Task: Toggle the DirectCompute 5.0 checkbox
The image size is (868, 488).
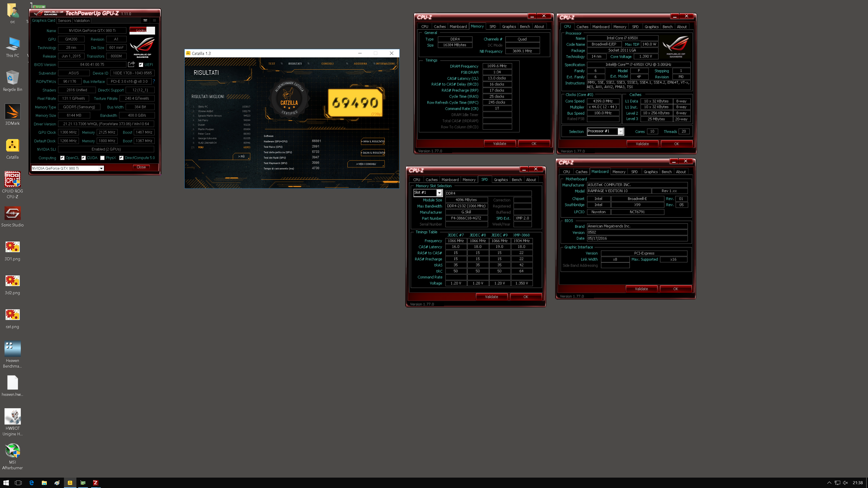Action: point(121,158)
